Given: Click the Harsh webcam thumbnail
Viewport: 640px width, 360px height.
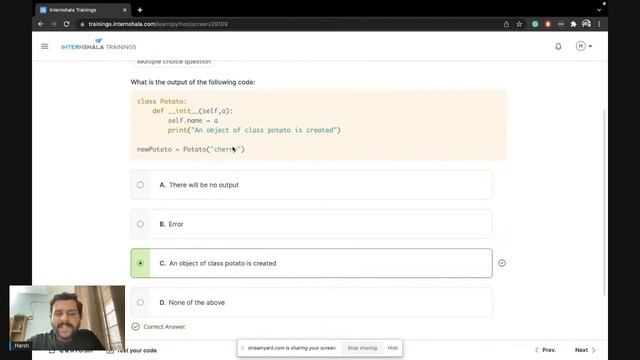Looking at the screenshot, I should [x=67, y=318].
